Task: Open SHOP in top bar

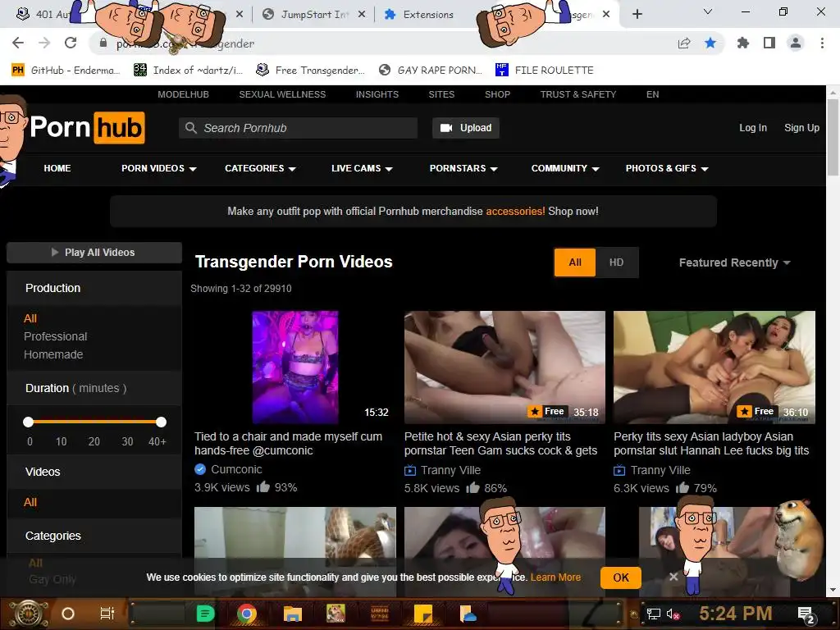Action: coord(497,94)
